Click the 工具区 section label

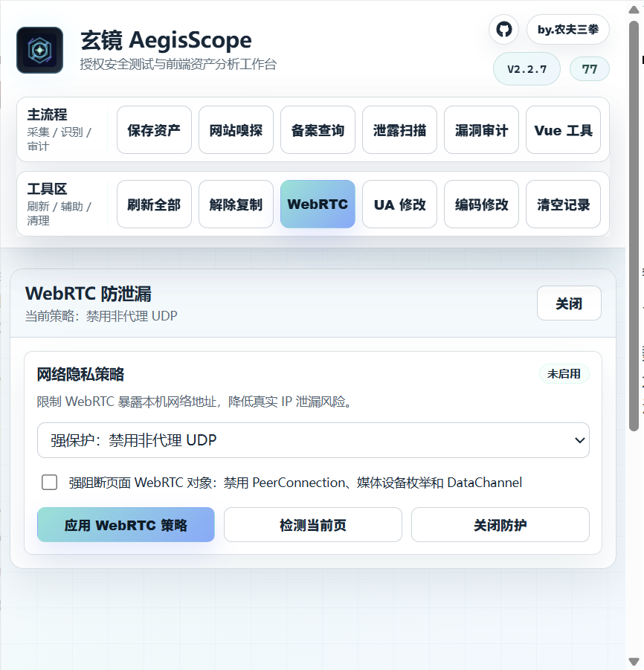click(47, 189)
